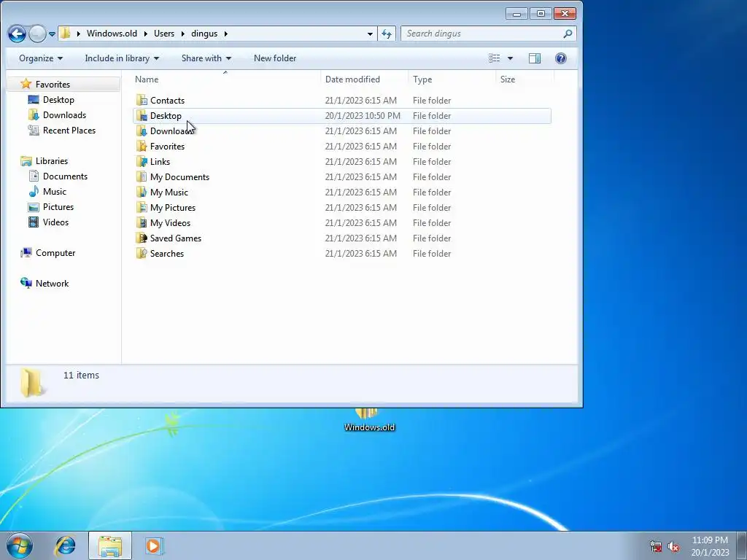
Task: Select the Contacts folder icon
Action: click(142, 100)
